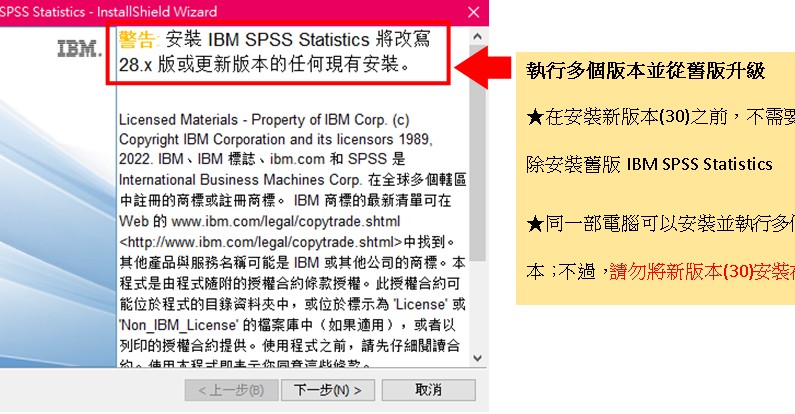Click the disabled < 上一步(B) button

pos(231,390)
